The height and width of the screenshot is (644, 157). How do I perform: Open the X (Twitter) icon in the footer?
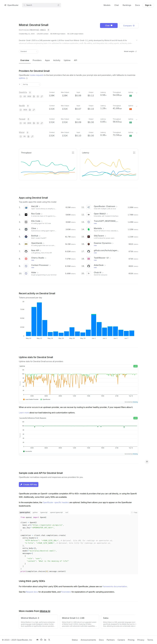49,640
